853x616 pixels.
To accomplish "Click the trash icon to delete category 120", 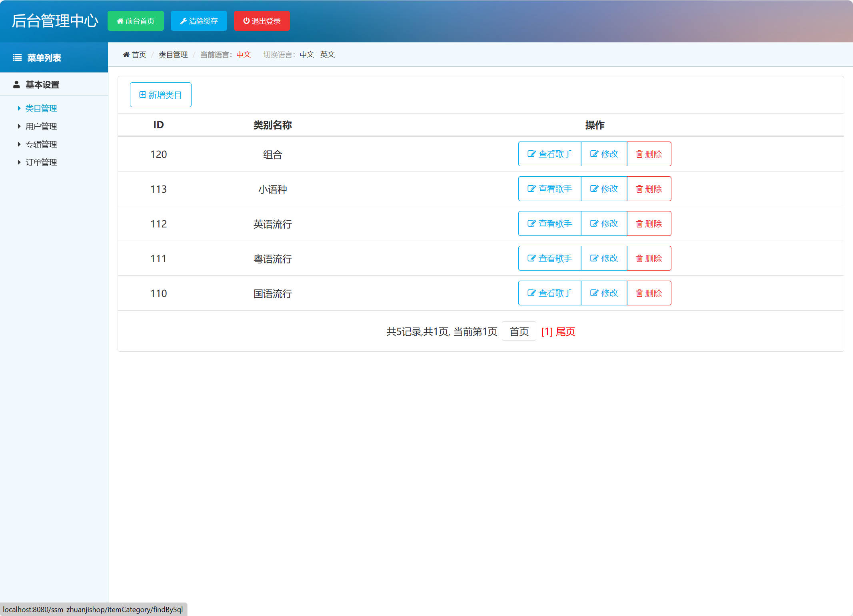I will coord(639,154).
